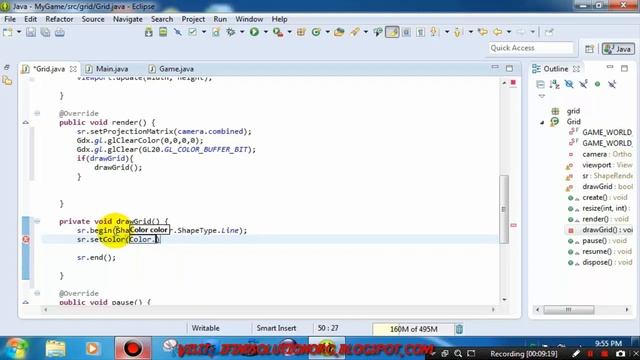Click the editor vertical scrollbar thumb
640x360 pixels.
point(504,209)
